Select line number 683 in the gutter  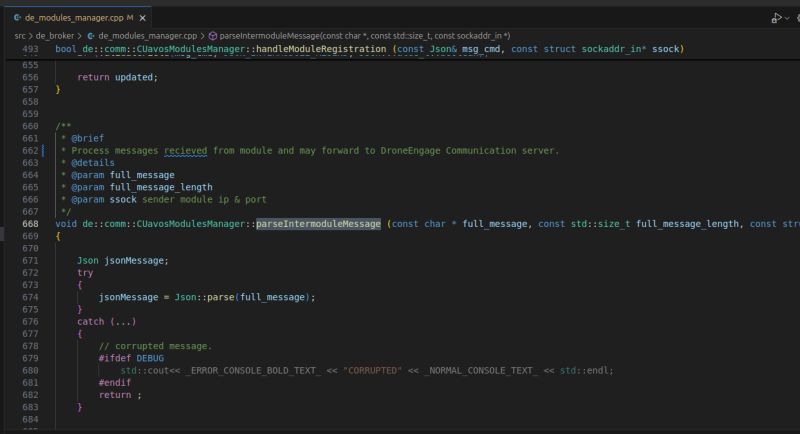coord(30,407)
